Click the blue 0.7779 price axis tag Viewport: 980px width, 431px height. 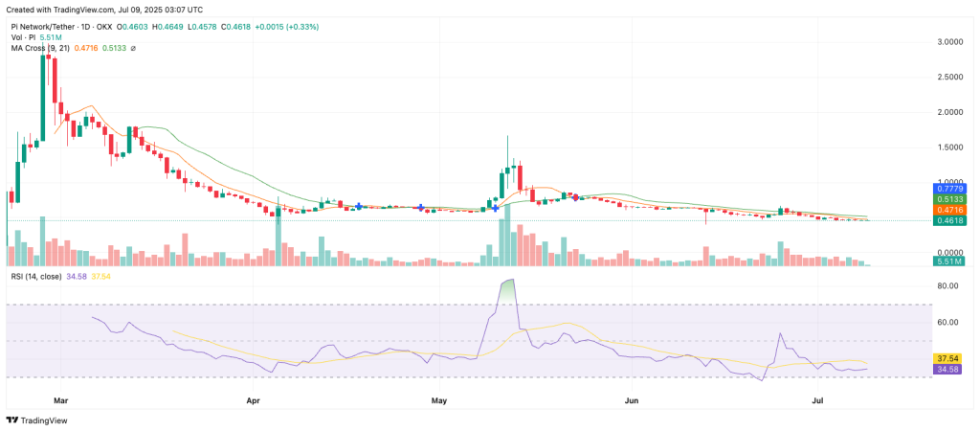pyautogui.click(x=949, y=189)
